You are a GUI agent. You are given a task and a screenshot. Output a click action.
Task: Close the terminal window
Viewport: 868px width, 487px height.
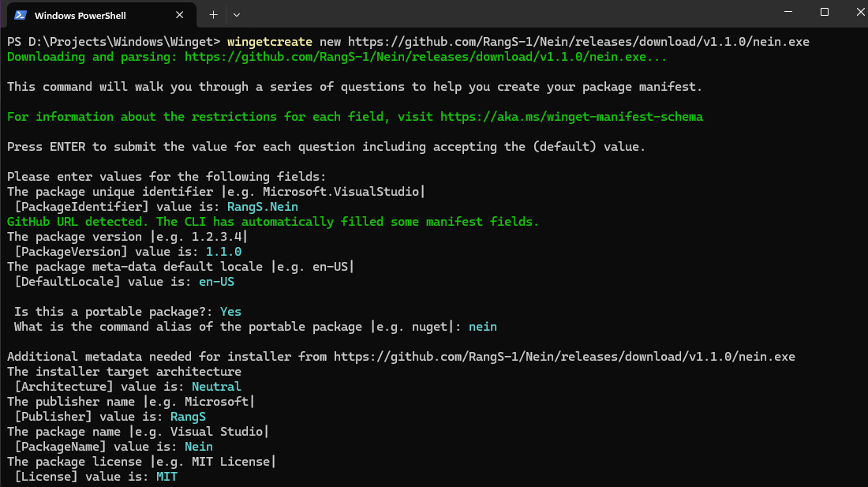pos(859,12)
